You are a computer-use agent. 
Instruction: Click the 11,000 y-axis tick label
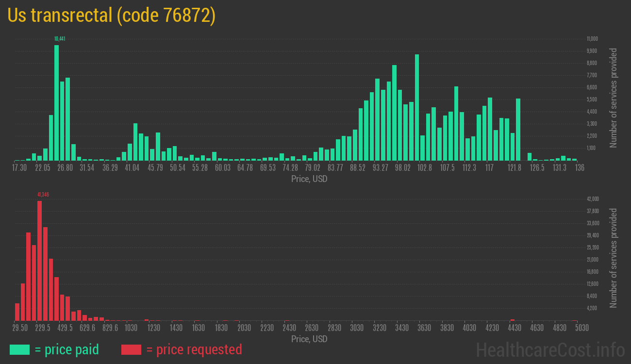point(592,39)
